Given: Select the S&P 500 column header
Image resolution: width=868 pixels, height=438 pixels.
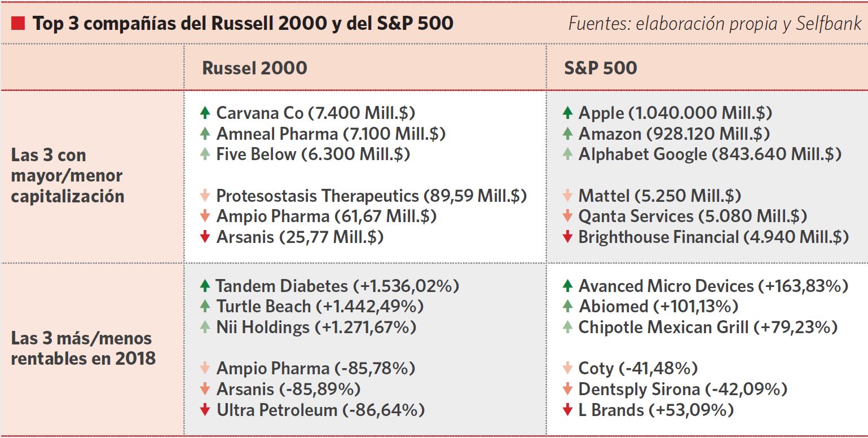Looking at the screenshot, I should click(600, 68).
